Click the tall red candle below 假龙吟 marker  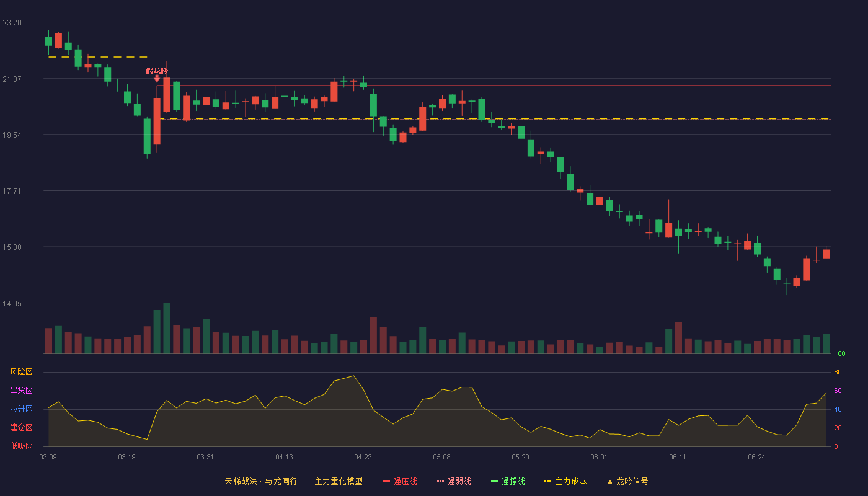point(157,121)
